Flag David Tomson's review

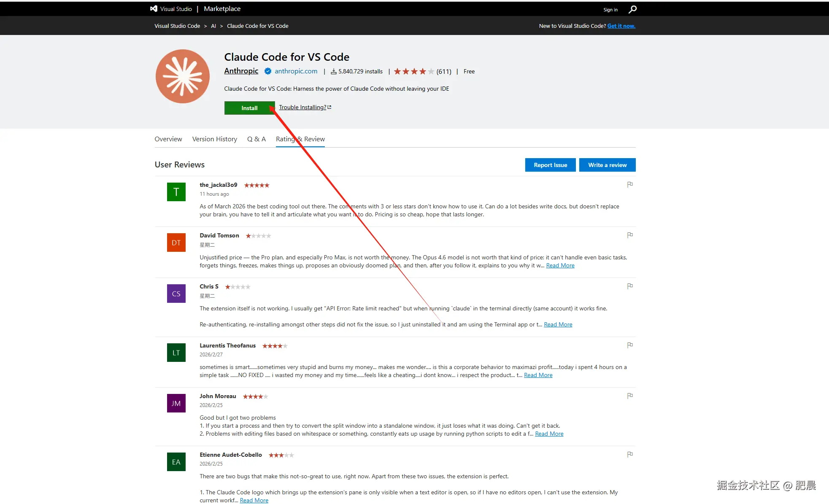click(630, 235)
